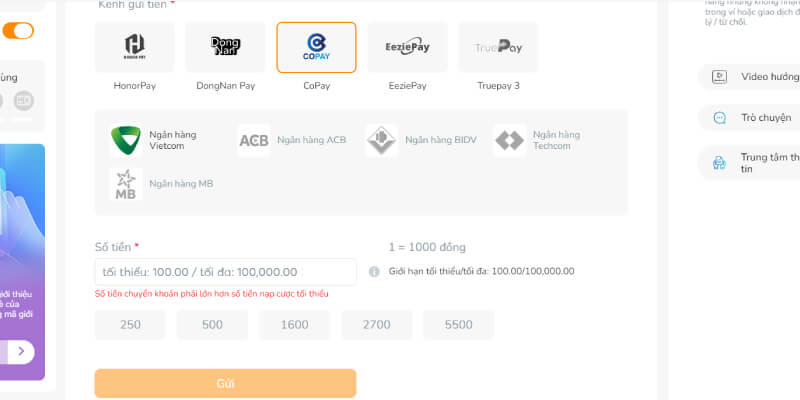Toggle the orange switch in left sidebar
800x400 pixels.
(18, 31)
